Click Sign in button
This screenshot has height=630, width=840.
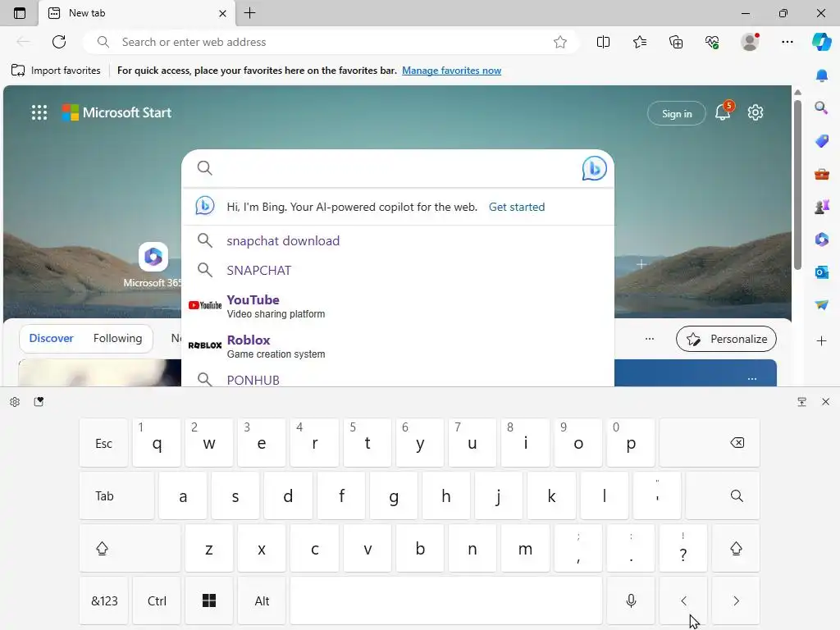coord(677,113)
